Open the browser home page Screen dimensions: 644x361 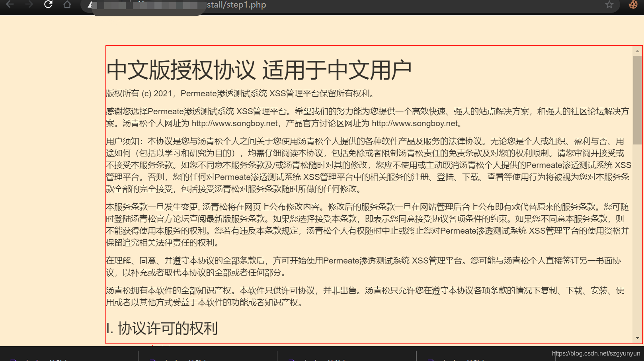point(67,5)
